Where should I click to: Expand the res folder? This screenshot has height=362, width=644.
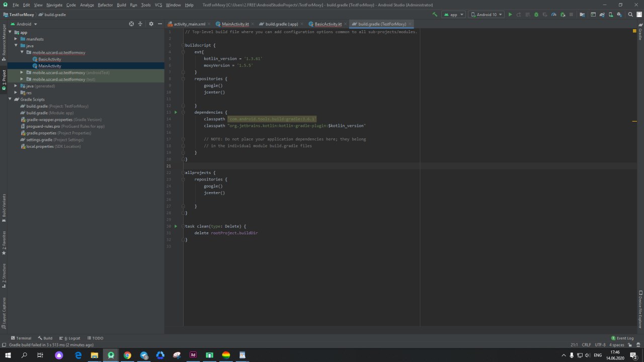pyautogui.click(x=16, y=93)
